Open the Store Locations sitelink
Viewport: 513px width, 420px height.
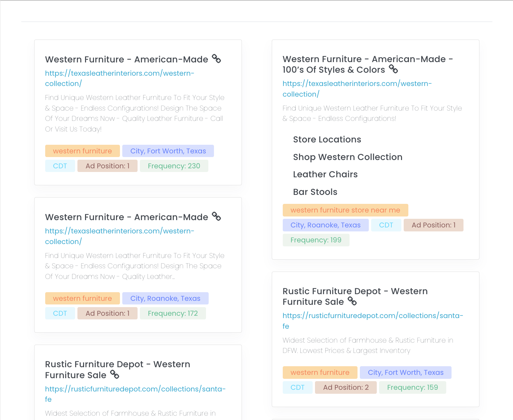[x=327, y=139]
